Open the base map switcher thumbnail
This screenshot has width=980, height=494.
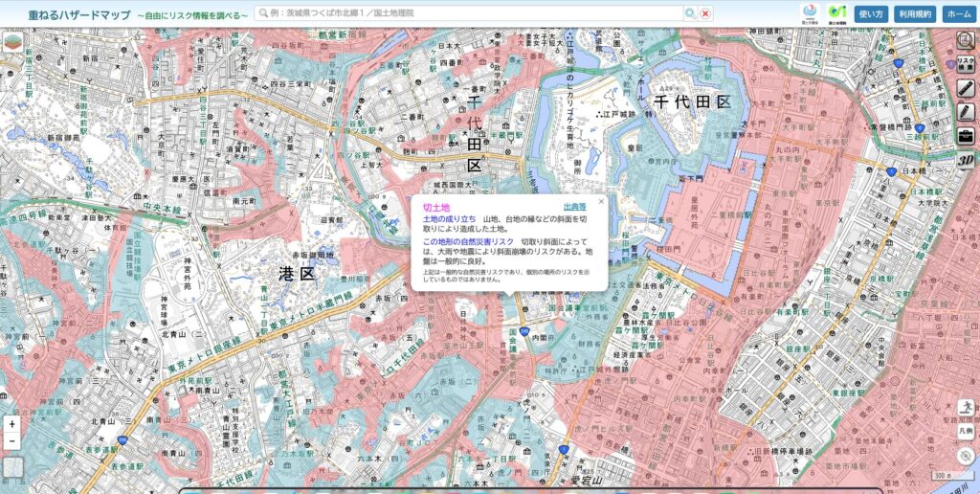pyautogui.click(x=12, y=468)
